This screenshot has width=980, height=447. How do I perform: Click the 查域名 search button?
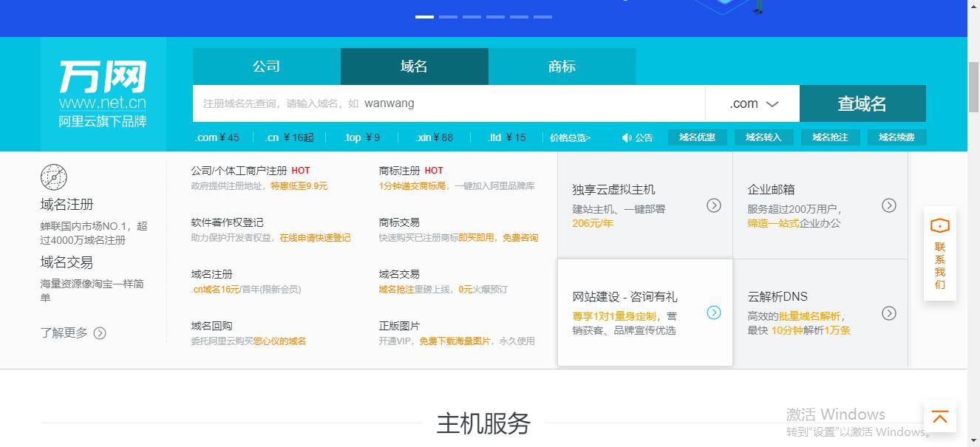pos(862,103)
